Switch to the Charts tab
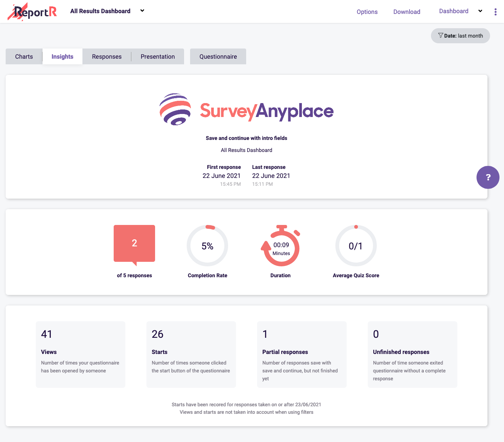 (x=24, y=56)
